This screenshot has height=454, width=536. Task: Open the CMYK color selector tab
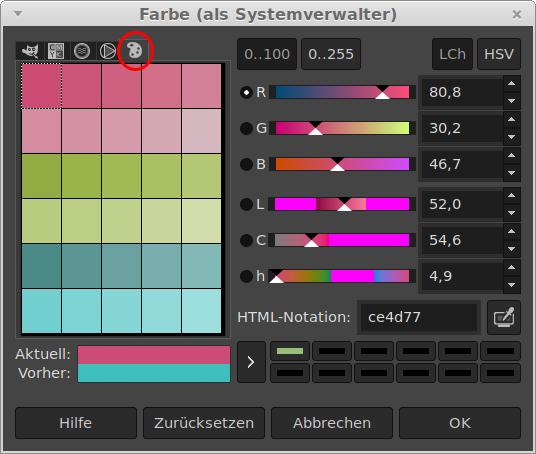(x=56, y=51)
